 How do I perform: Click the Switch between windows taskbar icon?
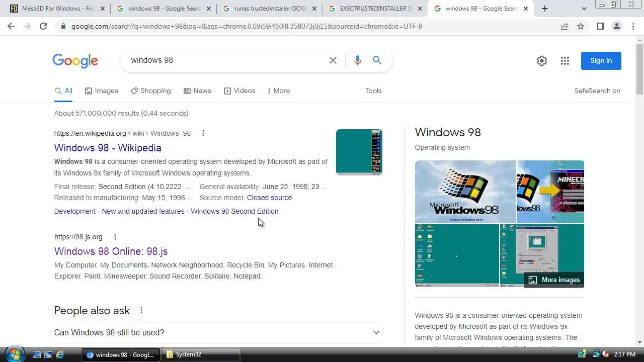pyautogui.click(x=48, y=354)
